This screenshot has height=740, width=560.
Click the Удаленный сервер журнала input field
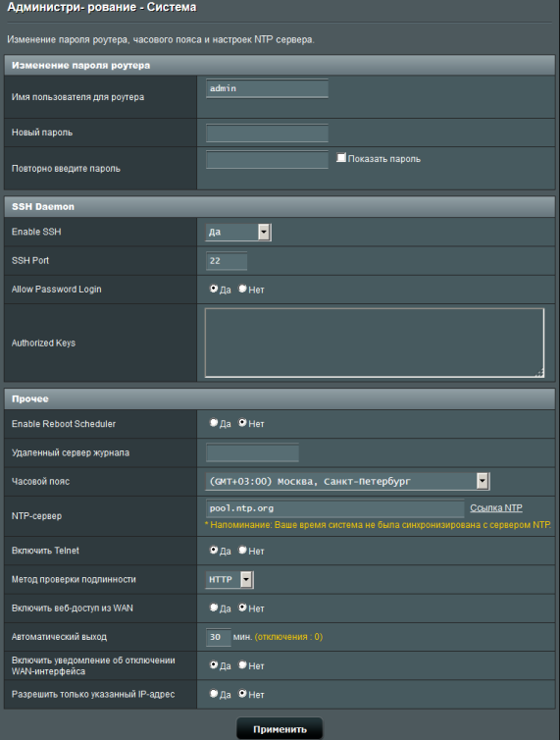tap(252, 453)
